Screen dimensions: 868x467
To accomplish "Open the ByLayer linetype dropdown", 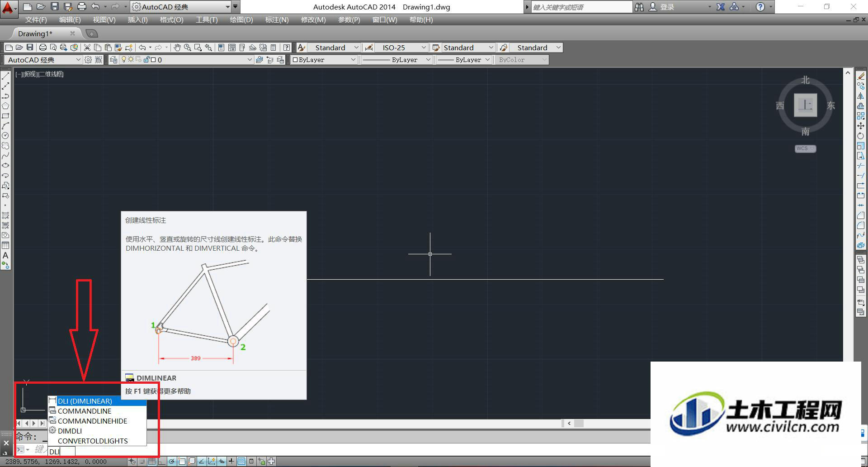I will [397, 60].
